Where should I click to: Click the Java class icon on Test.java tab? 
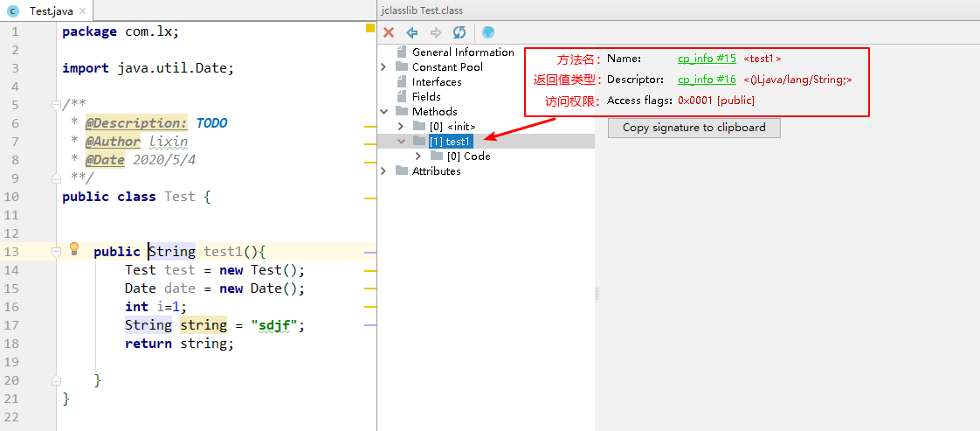pos(14,11)
